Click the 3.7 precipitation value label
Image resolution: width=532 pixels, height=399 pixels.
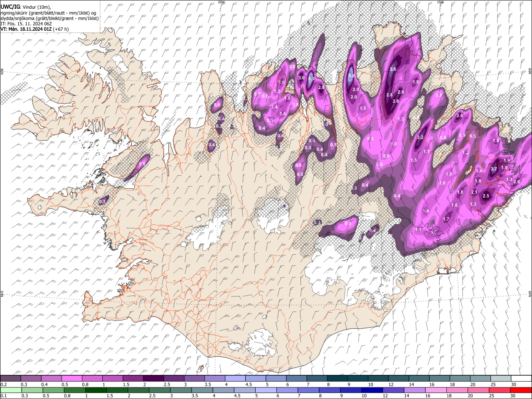[494, 169]
